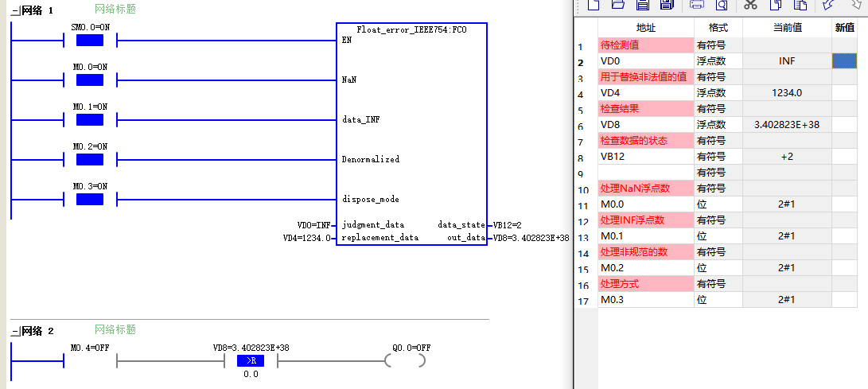The image size is (868, 389).
Task: Click the 待检测值 comment row
Action: [x=646, y=45]
